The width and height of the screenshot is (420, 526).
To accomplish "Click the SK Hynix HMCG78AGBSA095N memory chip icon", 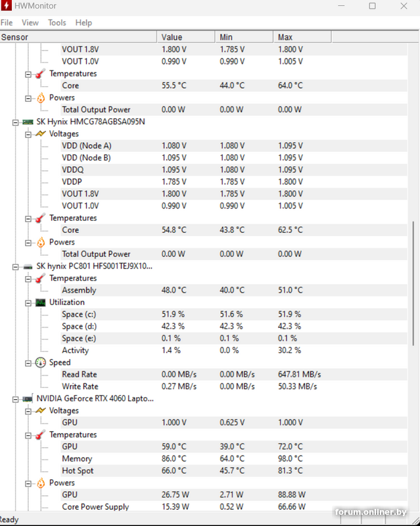I will 28,122.
